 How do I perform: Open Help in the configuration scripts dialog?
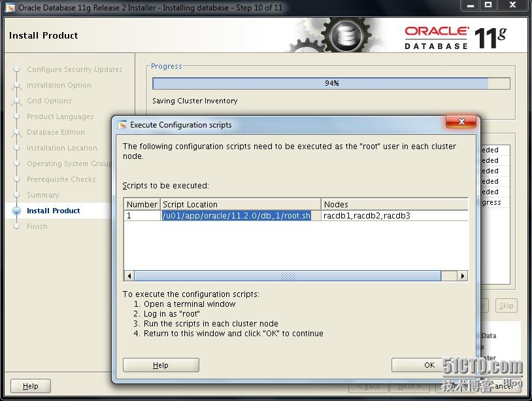coord(161,365)
